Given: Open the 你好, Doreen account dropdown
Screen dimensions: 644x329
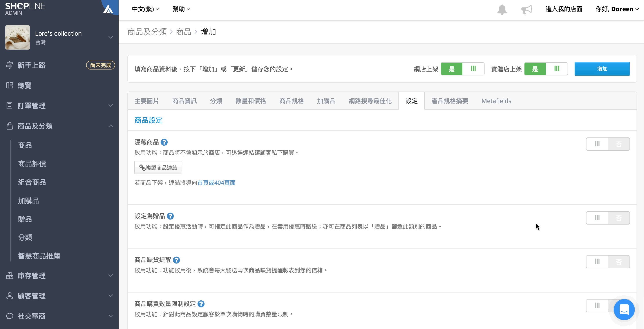Looking at the screenshot, I should [x=617, y=9].
